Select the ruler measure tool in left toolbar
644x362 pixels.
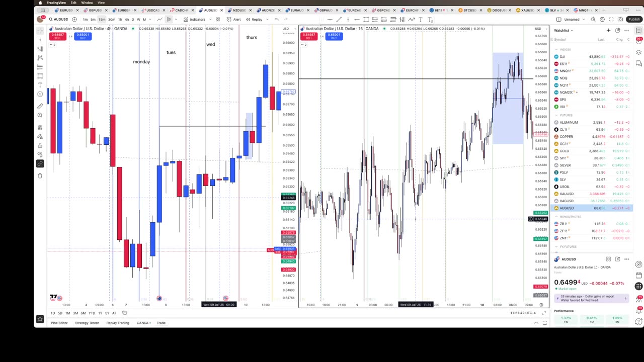[40, 106]
